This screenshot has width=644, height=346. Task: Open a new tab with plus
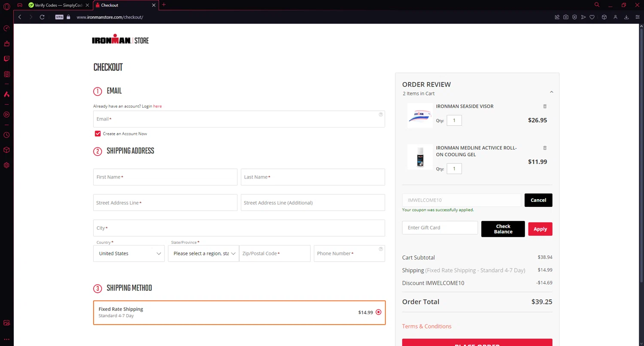pyautogui.click(x=164, y=5)
